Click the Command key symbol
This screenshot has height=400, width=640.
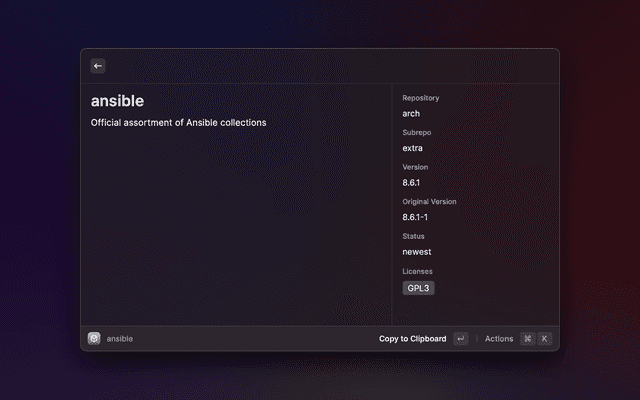click(x=527, y=339)
